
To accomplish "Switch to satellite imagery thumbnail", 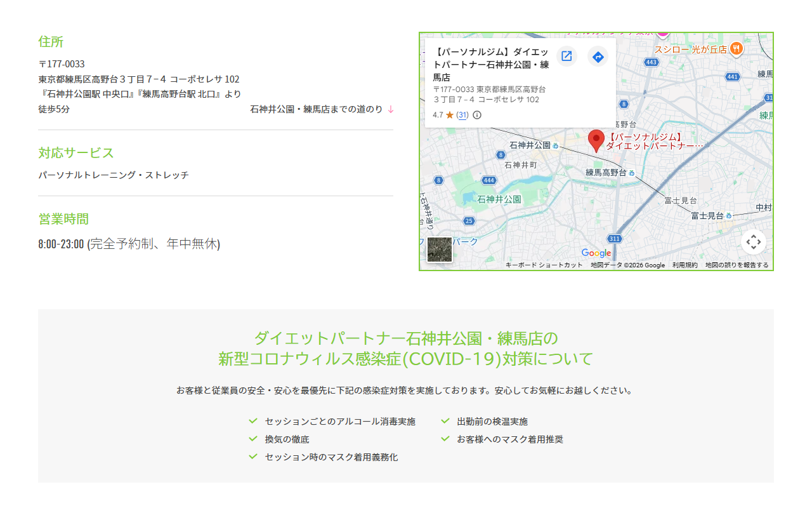I will [x=440, y=250].
